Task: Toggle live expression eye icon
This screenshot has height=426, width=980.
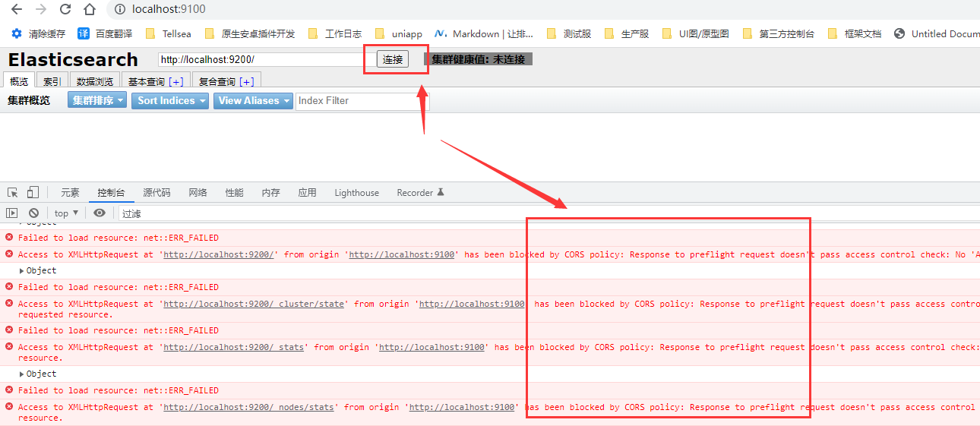Action: (100, 213)
